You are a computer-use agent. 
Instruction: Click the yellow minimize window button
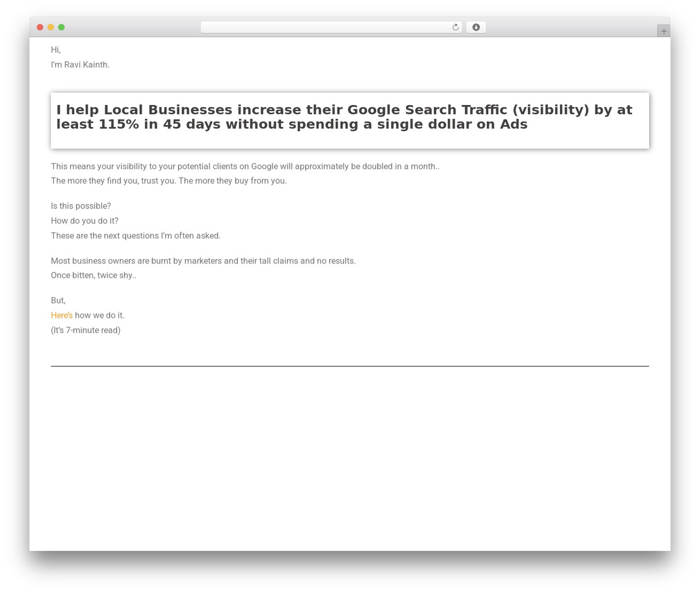(x=50, y=27)
